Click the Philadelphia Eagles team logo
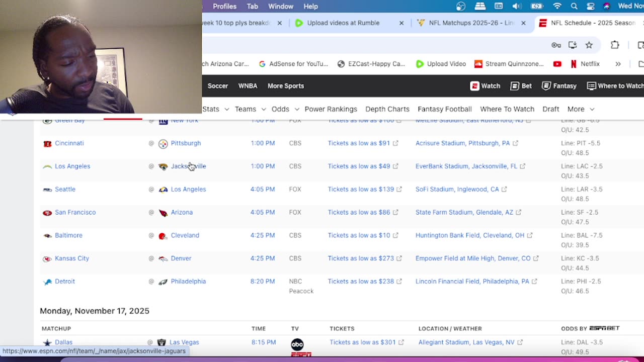The image size is (644, 362). tap(163, 282)
